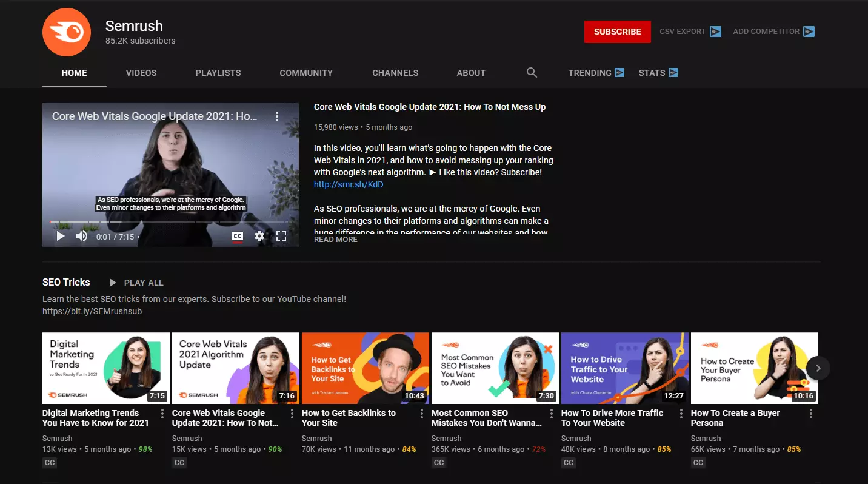Open Most Common SEO Mistakes thumbnail
This screenshot has width=868, height=484.
495,368
